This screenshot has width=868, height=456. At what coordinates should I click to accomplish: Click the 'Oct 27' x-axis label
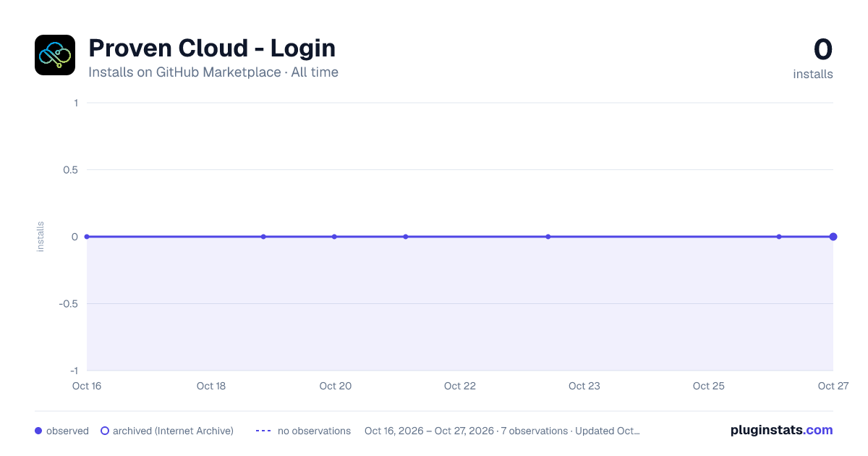click(x=833, y=386)
